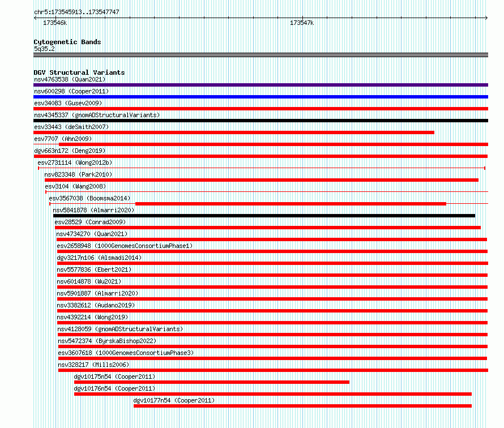Viewport: 504px width, 428px height.
Task: Click the chr5:173545913..173547747 coordinate text
Action: click(76, 12)
